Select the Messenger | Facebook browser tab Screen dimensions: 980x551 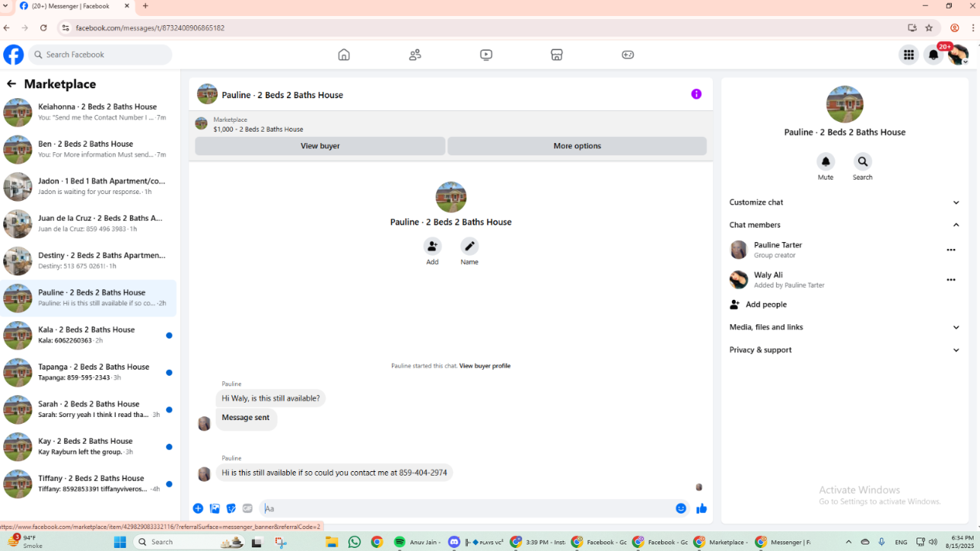75,6
